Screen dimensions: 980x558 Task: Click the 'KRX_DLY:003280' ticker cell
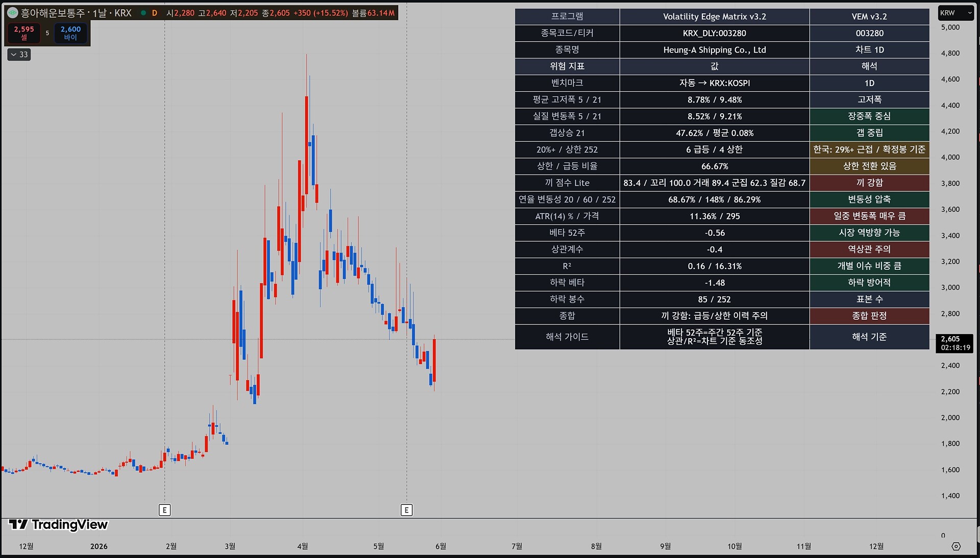[715, 33]
